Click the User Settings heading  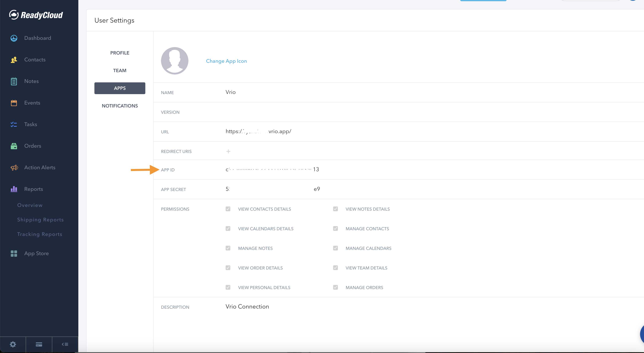pyautogui.click(x=114, y=21)
